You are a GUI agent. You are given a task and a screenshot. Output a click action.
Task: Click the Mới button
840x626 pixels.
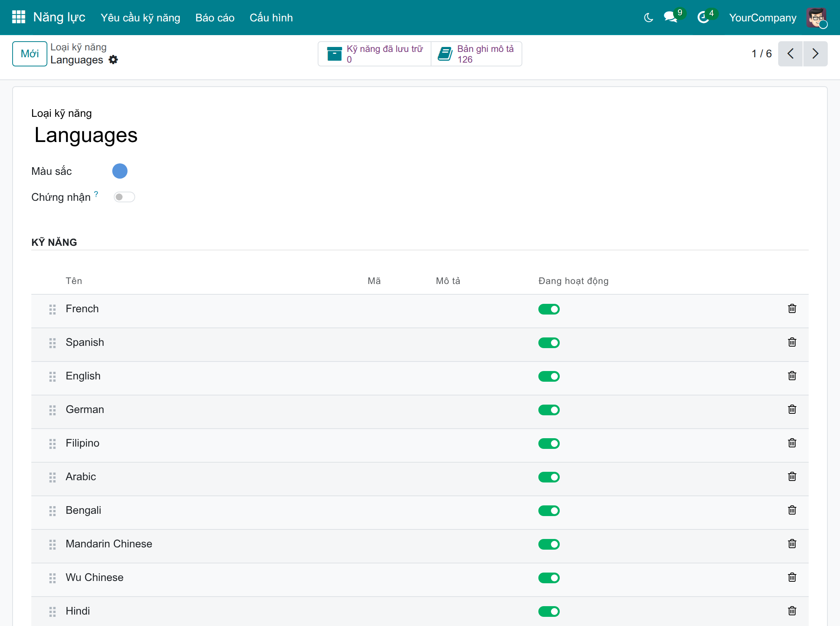coord(30,53)
